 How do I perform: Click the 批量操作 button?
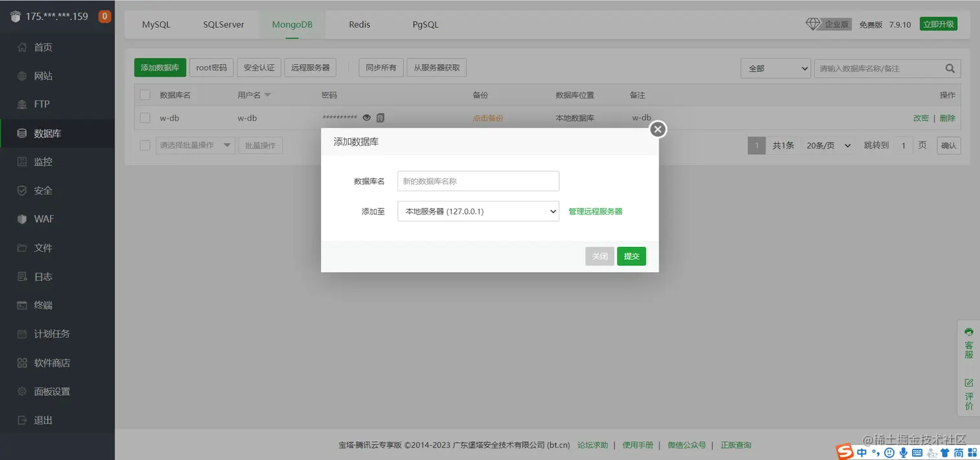point(261,145)
